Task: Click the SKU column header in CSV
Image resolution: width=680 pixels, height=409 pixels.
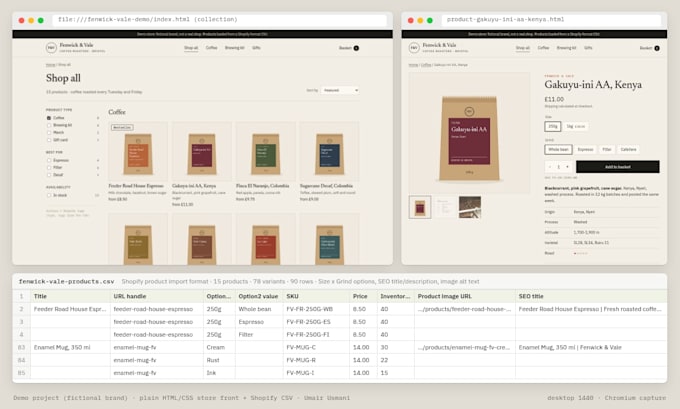Action: pos(316,296)
